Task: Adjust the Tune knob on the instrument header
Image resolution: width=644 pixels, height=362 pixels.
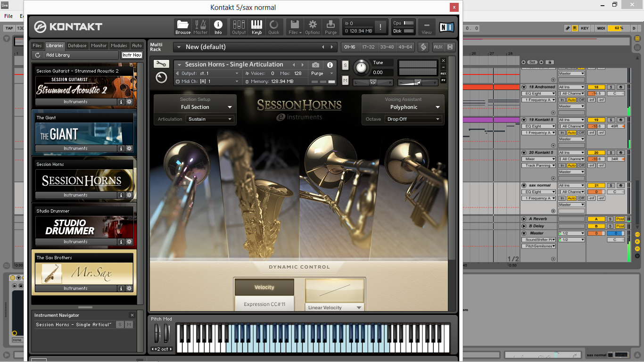Action: 361,67
